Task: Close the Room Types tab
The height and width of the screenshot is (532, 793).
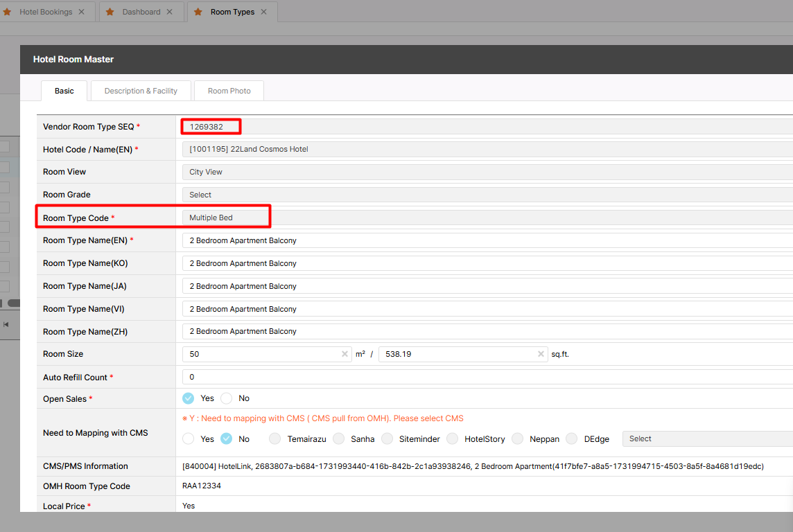Action: (264, 12)
